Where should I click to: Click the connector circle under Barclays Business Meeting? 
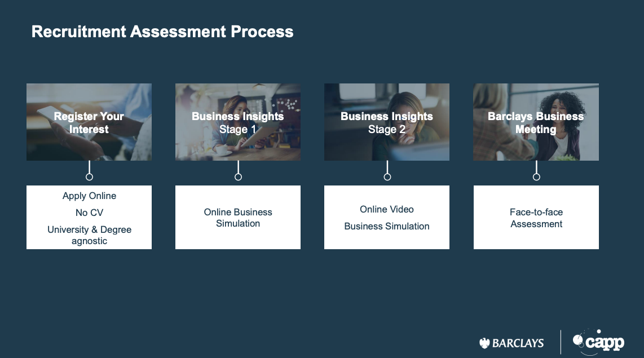(536, 177)
